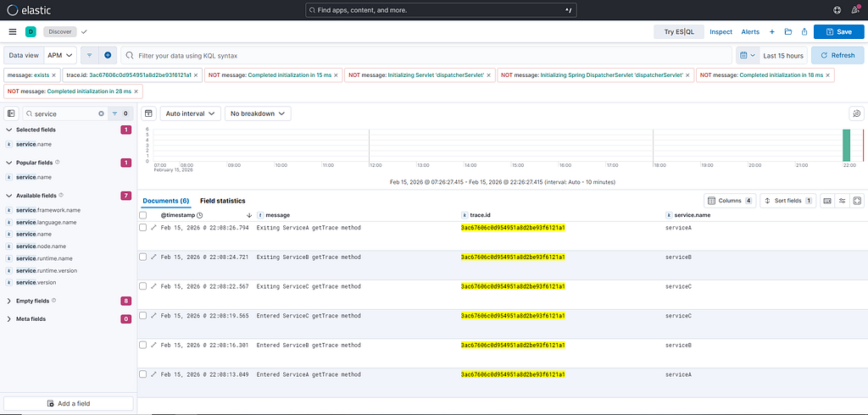This screenshot has height=415, width=868.
Task: Expand the Entered ServiceA document row
Action: click(x=154, y=374)
